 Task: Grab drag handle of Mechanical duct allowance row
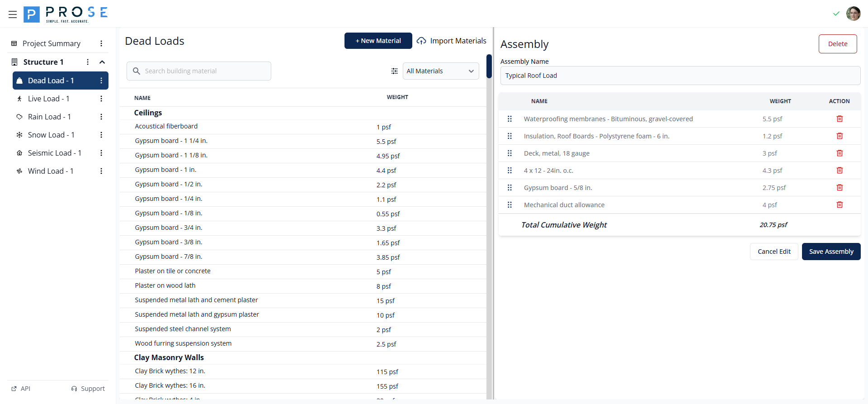(x=509, y=205)
